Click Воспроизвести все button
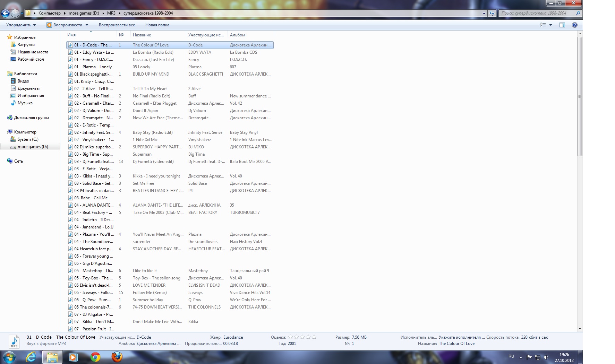 click(x=117, y=25)
